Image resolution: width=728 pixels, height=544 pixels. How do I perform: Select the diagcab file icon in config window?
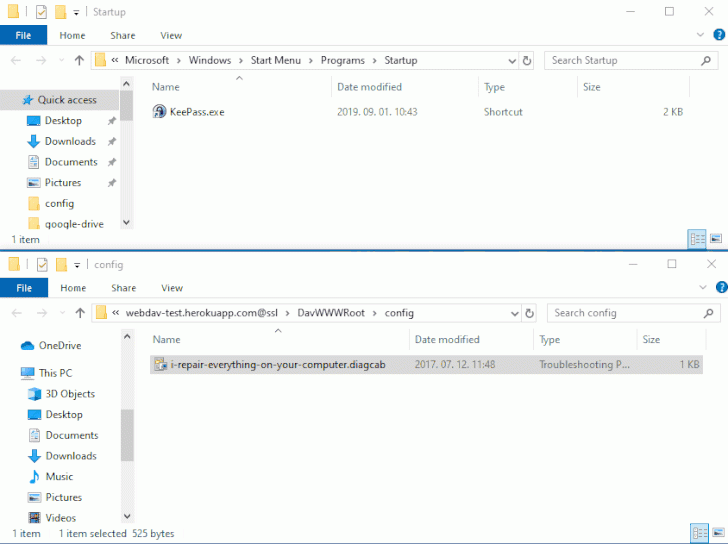point(161,364)
